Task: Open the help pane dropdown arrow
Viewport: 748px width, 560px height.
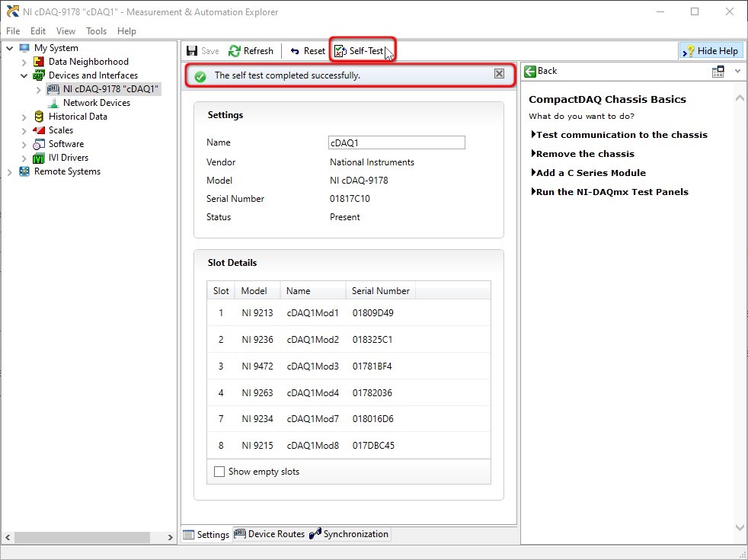Action: (737, 71)
